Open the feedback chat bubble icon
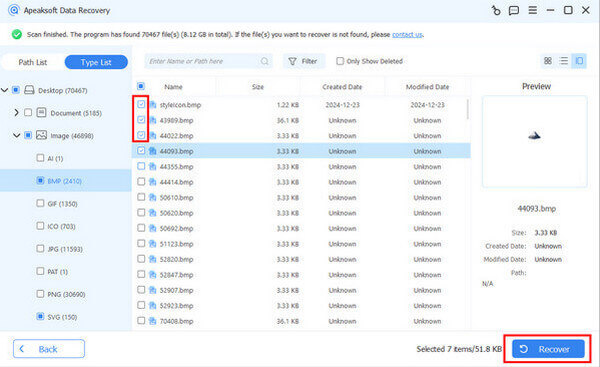 [x=514, y=10]
